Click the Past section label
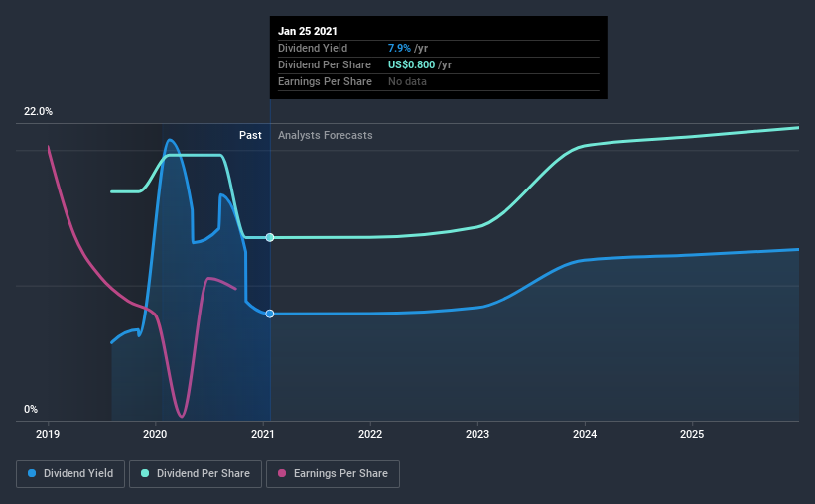Screen dimensions: 815x504 pos(250,135)
